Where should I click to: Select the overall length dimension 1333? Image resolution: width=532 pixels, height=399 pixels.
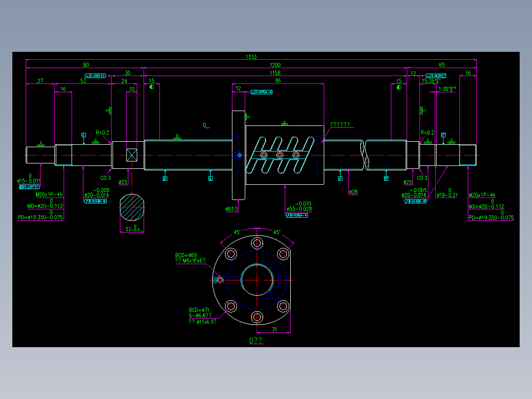point(251,57)
